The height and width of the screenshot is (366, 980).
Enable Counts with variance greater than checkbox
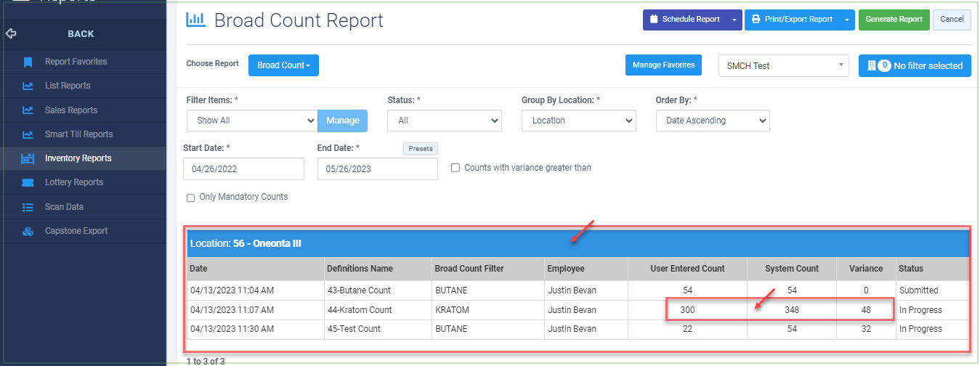(x=455, y=168)
